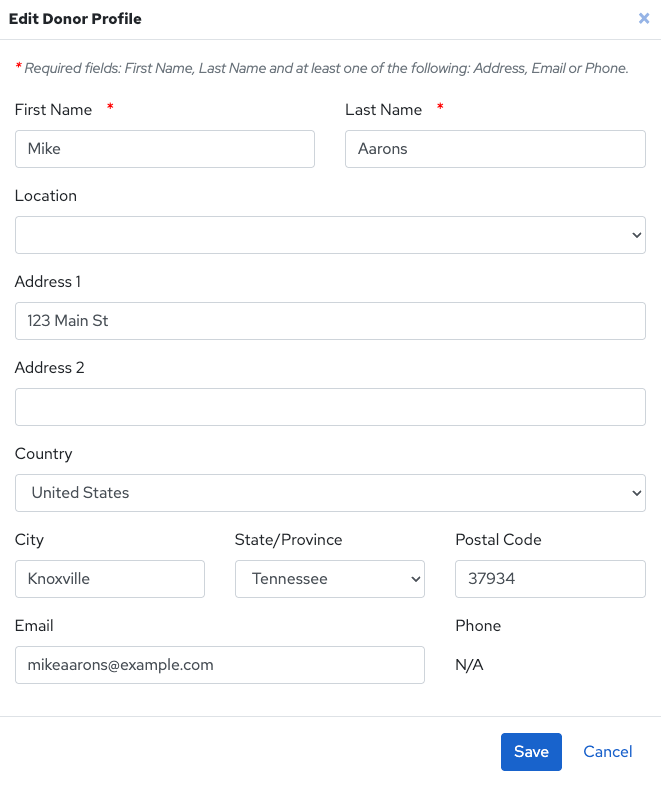The image size is (661, 786).
Task: Click the Email address input
Action: pos(220,665)
